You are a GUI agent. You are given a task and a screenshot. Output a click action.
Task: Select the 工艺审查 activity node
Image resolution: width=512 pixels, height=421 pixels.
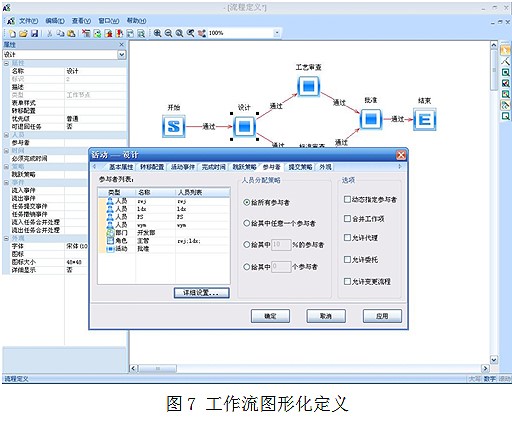[308, 86]
